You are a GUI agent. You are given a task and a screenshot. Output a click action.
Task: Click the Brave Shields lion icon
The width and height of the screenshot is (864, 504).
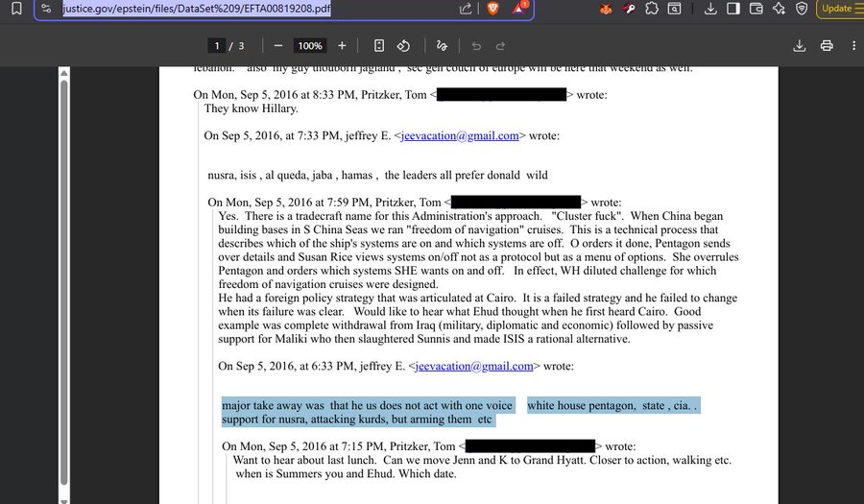click(492, 9)
